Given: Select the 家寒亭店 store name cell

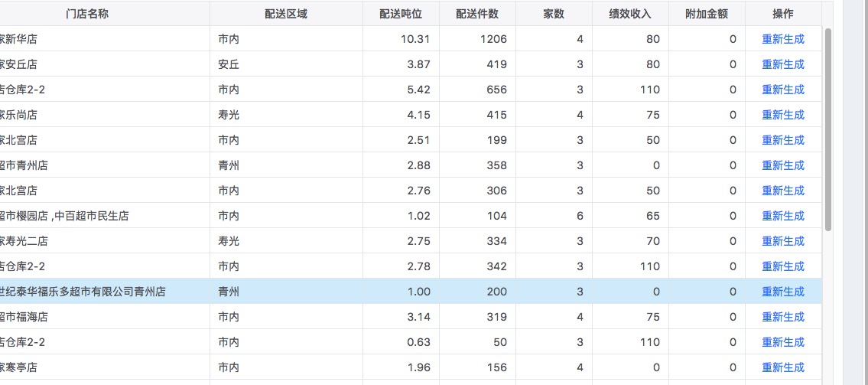Looking at the screenshot, I should (x=105, y=368).
